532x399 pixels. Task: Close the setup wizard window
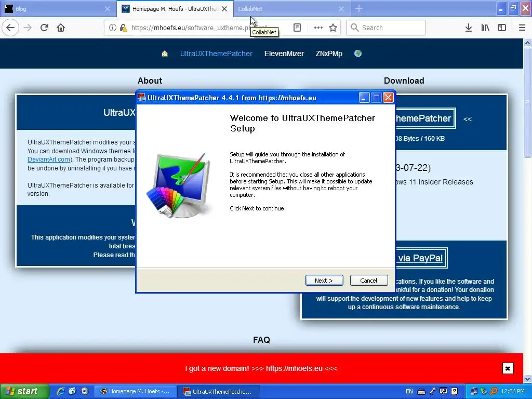pyautogui.click(x=388, y=98)
